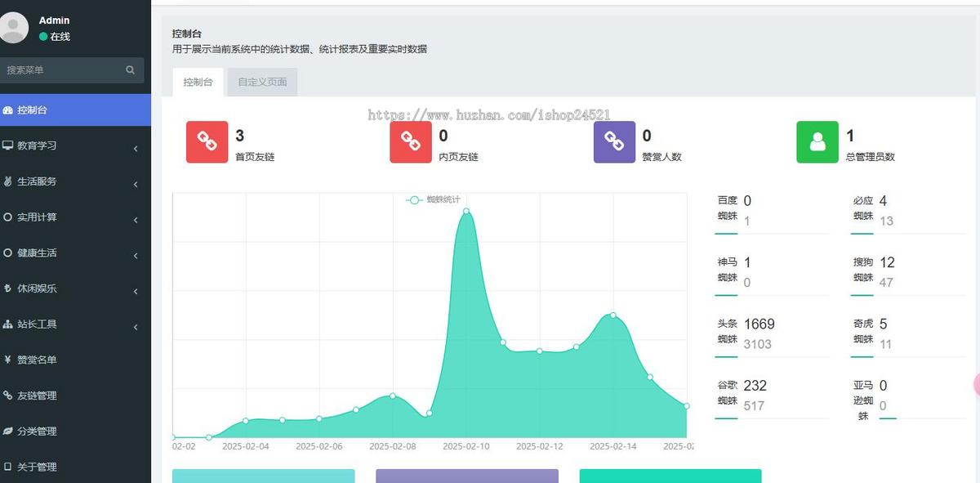Click the red link icon for 内页友链
980x483 pixels.
(411, 142)
